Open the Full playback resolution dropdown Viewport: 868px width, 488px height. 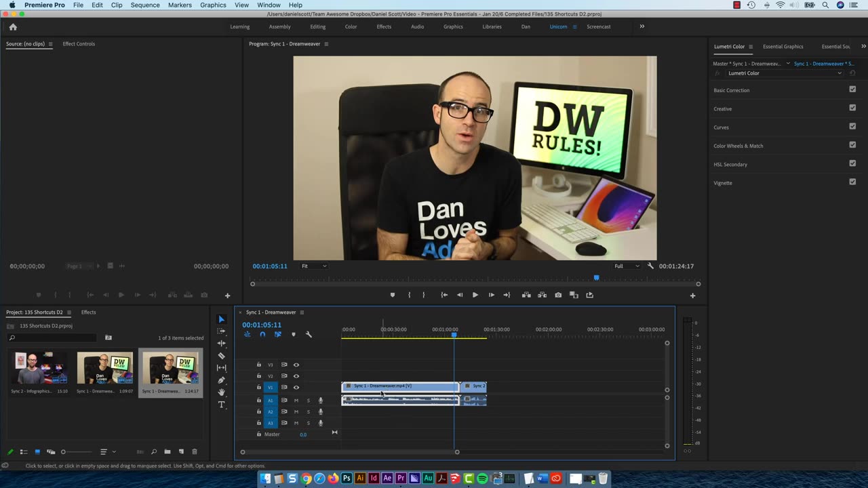click(627, 266)
